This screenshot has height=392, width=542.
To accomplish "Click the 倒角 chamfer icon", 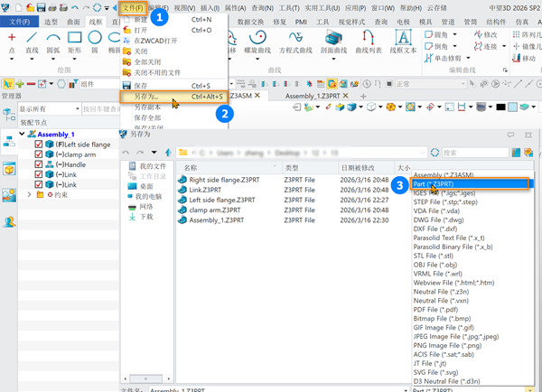I will click(428, 46).
